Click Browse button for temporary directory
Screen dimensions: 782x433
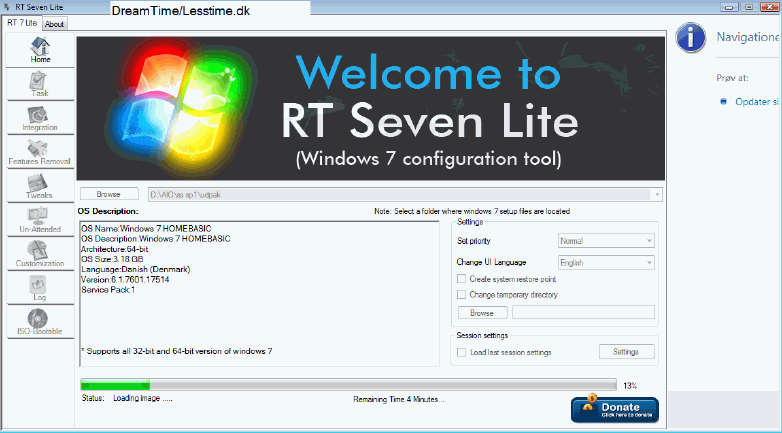[x=482, y=313]
